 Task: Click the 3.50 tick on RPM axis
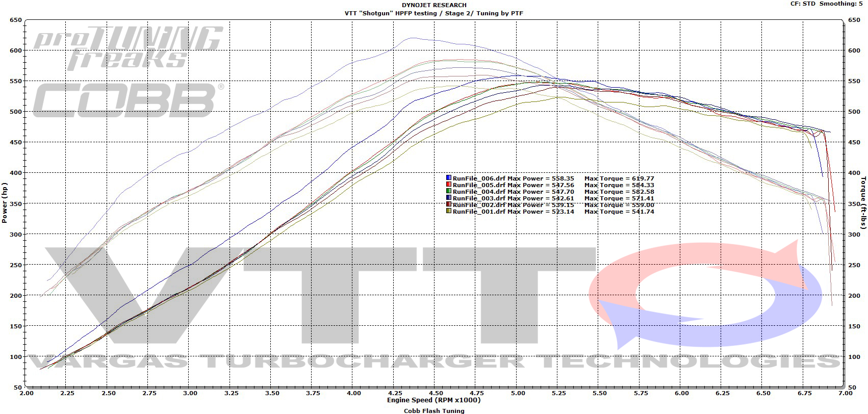(272, 393)
